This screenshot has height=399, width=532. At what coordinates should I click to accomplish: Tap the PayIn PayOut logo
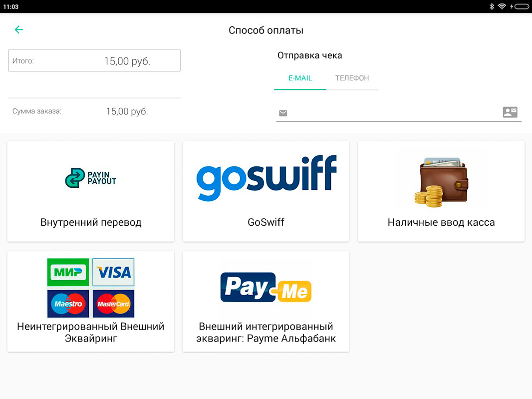91,178
